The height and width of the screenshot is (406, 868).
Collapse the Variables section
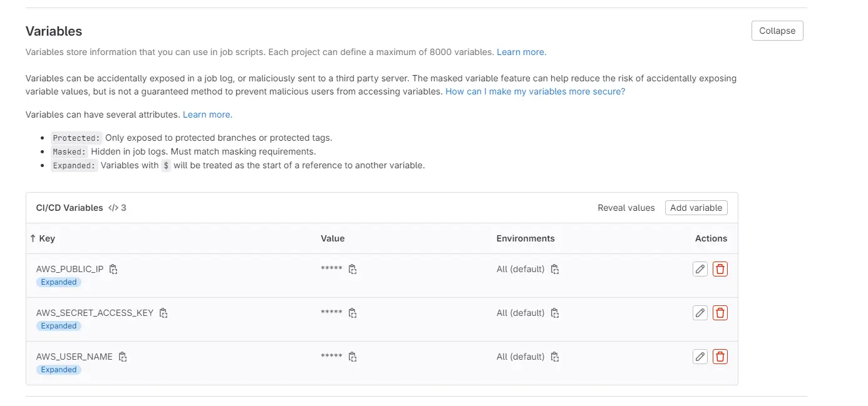777,30
